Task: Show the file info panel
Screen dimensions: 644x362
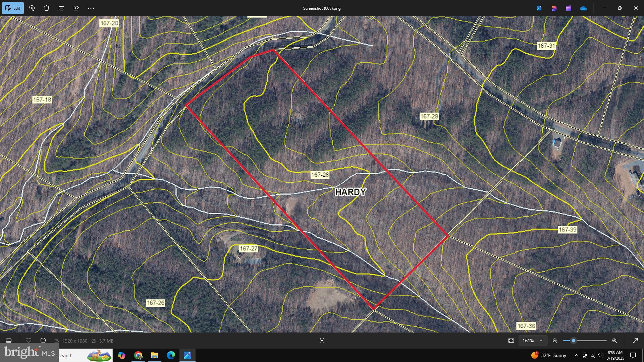Action: (x=43, y=341)
